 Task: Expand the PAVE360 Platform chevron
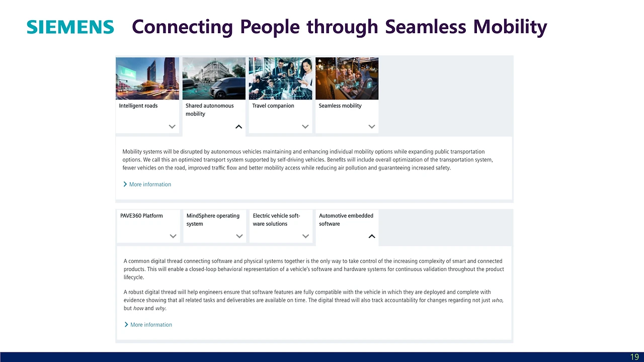173,236
